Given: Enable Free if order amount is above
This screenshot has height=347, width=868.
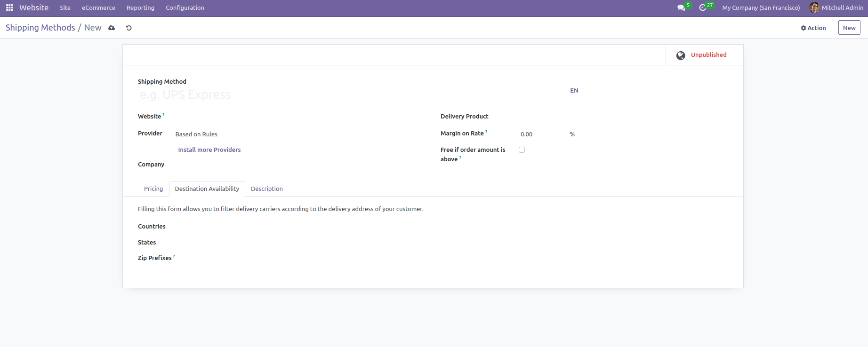Looking at the screenshot, I should (x=522, y=150).
